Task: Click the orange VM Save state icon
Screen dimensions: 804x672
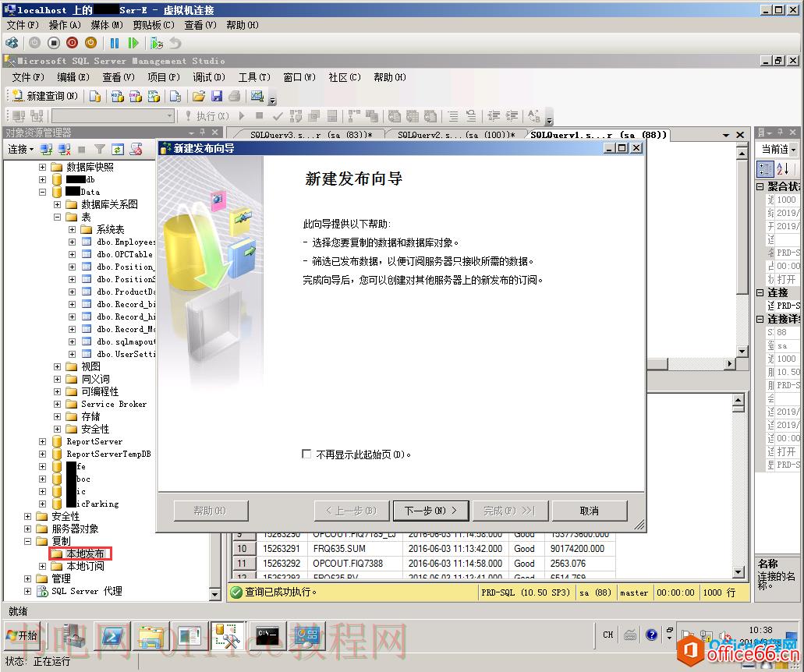Action: (90, 44)
